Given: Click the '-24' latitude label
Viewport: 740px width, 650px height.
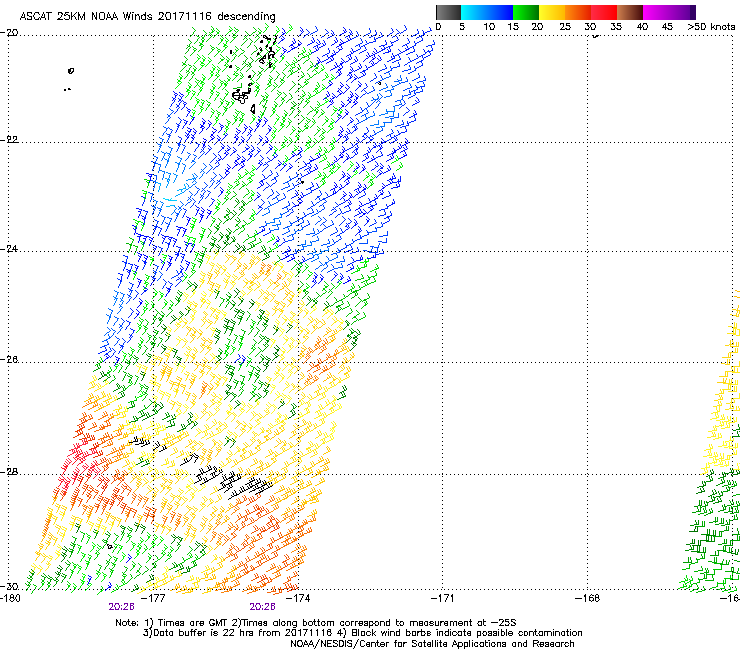Looking at the screenshot, I should [x=9, y=249].
